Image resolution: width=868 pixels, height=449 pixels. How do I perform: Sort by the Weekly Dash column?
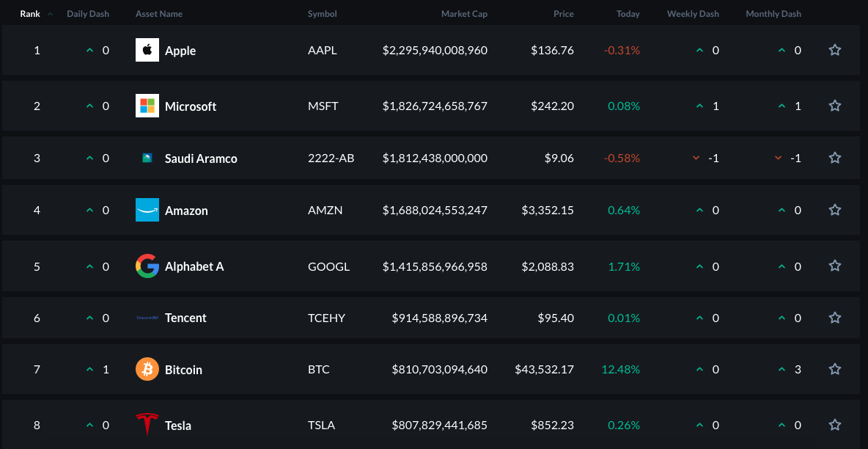pyautogui.click(x=693, y=14)
